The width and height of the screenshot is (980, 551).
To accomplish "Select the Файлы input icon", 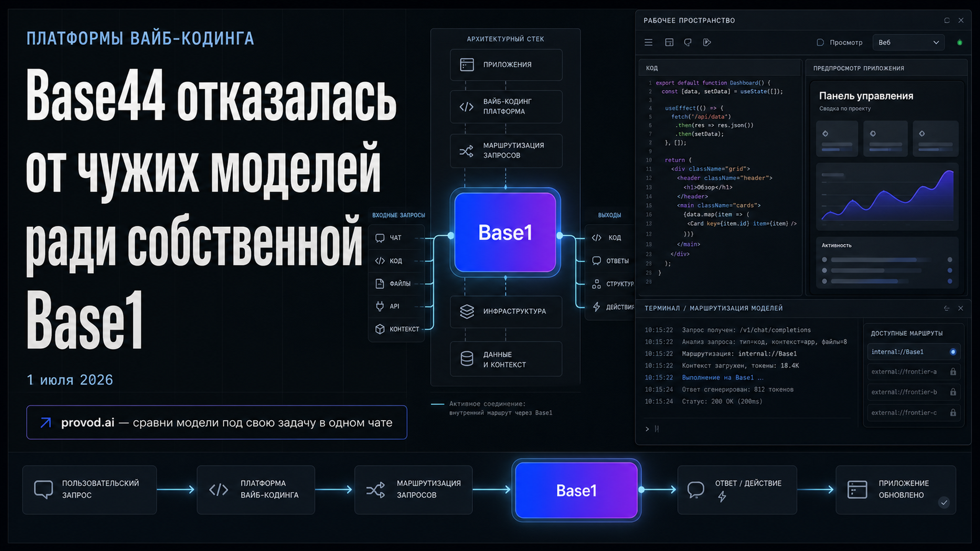I will (x=380, y=284).
